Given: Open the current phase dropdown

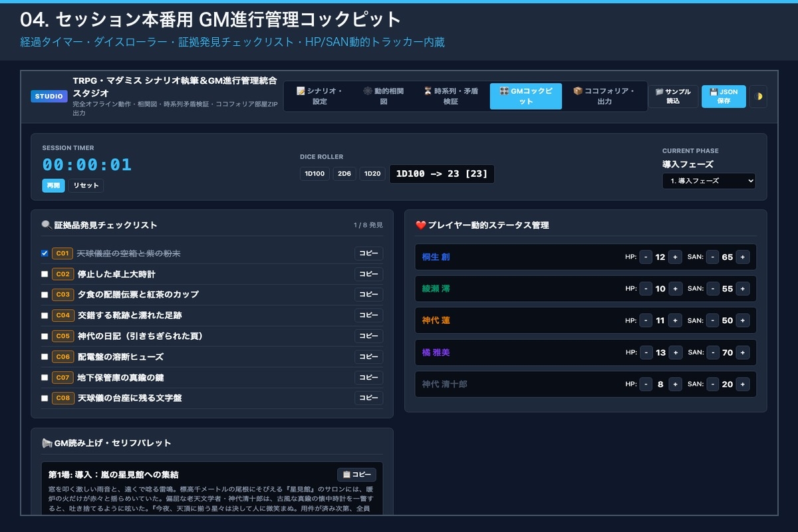Looking at the screenshot, I should coord(709,180).
